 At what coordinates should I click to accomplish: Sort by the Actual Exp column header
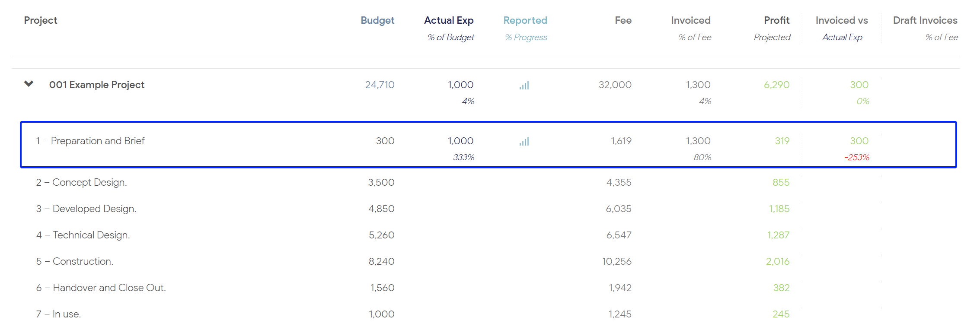tap(449, 20)
